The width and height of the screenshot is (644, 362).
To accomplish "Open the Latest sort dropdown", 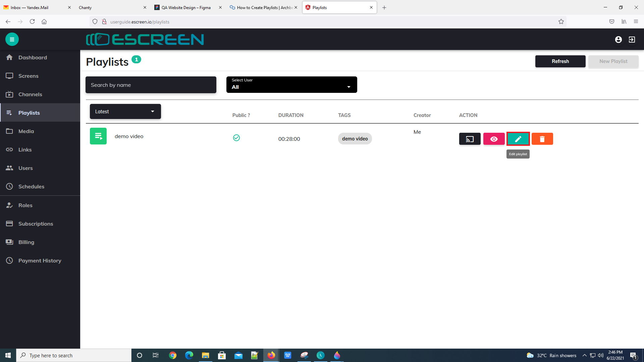I will [125, 112].
